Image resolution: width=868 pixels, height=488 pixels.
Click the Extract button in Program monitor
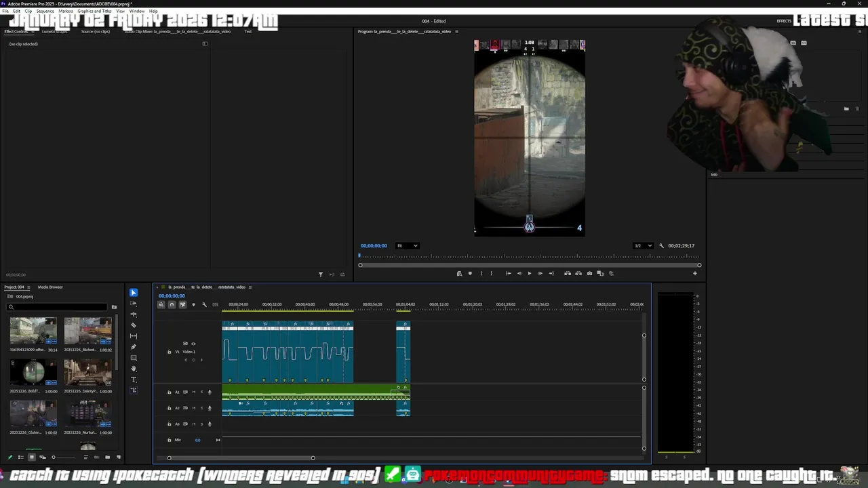pyautogui.click(x=578, y=273)
